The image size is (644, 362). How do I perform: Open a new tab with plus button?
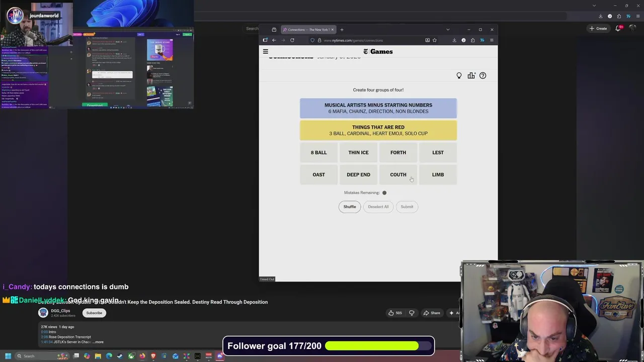(x=342, y=30)
